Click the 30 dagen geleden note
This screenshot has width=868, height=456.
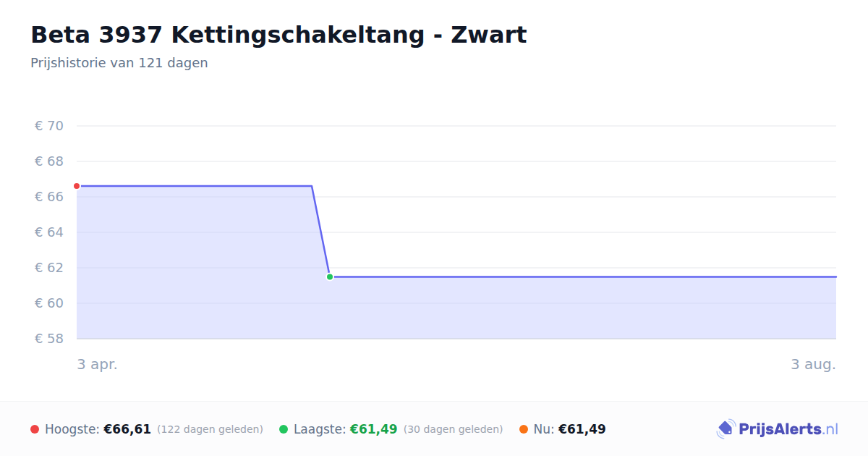(453, 429)
